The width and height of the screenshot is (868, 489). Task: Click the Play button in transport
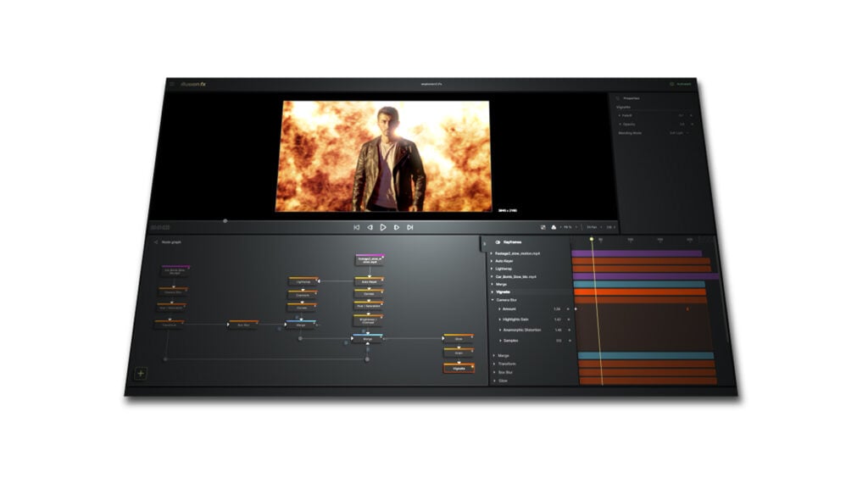point(383,227)
